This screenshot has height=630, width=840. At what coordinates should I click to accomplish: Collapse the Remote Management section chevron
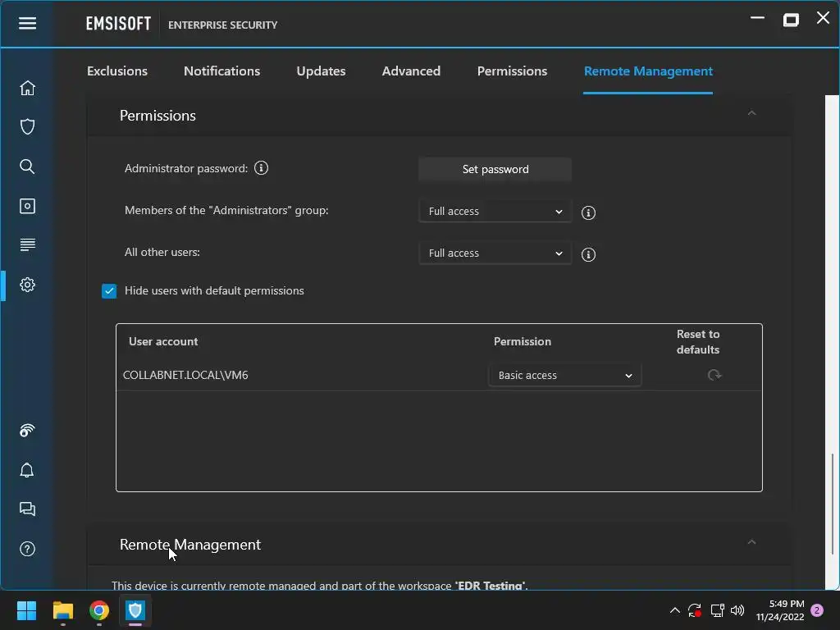tap(751, 542)
